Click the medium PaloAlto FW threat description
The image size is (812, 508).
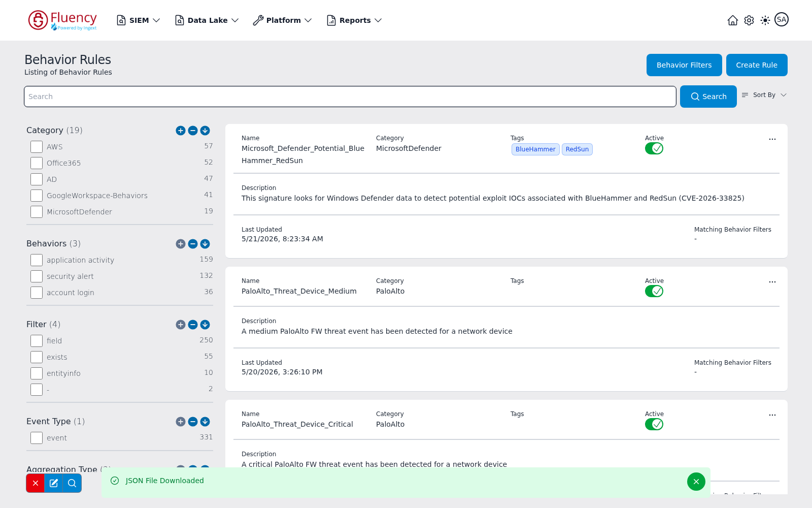click(377, 331)
